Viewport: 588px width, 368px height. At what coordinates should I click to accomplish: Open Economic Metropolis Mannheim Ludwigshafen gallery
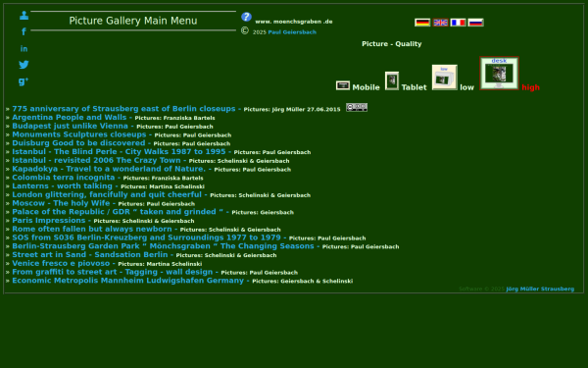coord(127,281)
